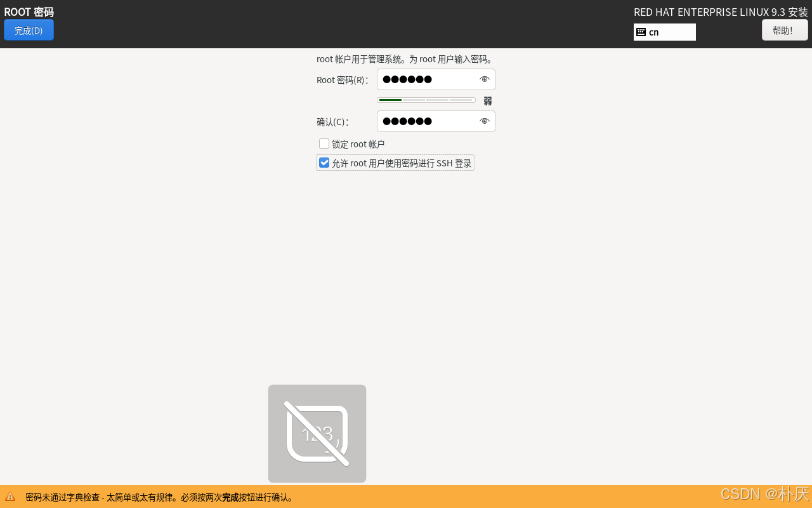The image size is (812, 508).
Task: Reveal the Root password with eye icon
Action: [485, 79]
